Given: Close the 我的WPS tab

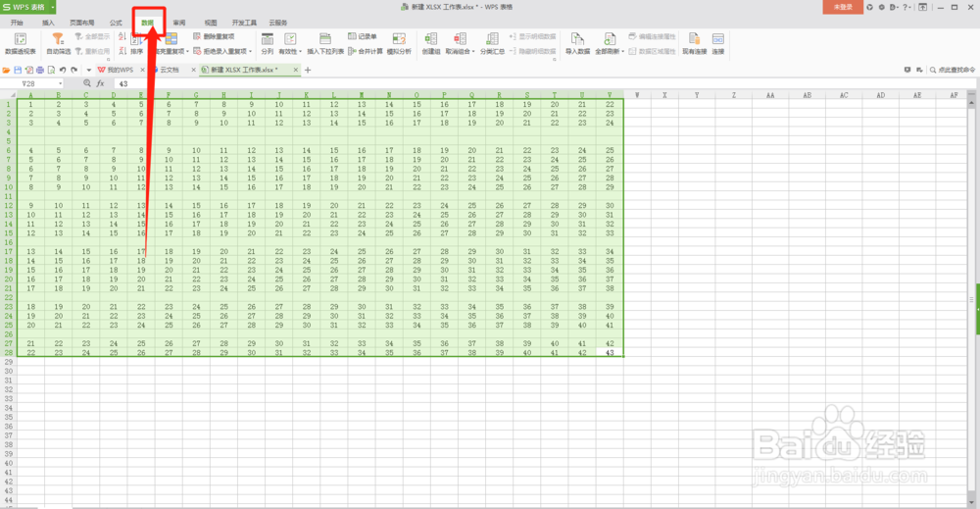Looking at the screenshot, I should [142, 70].
